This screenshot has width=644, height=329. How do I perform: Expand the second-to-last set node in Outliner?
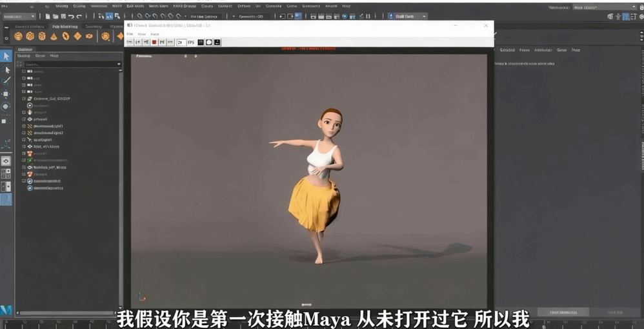pos(24,181)
